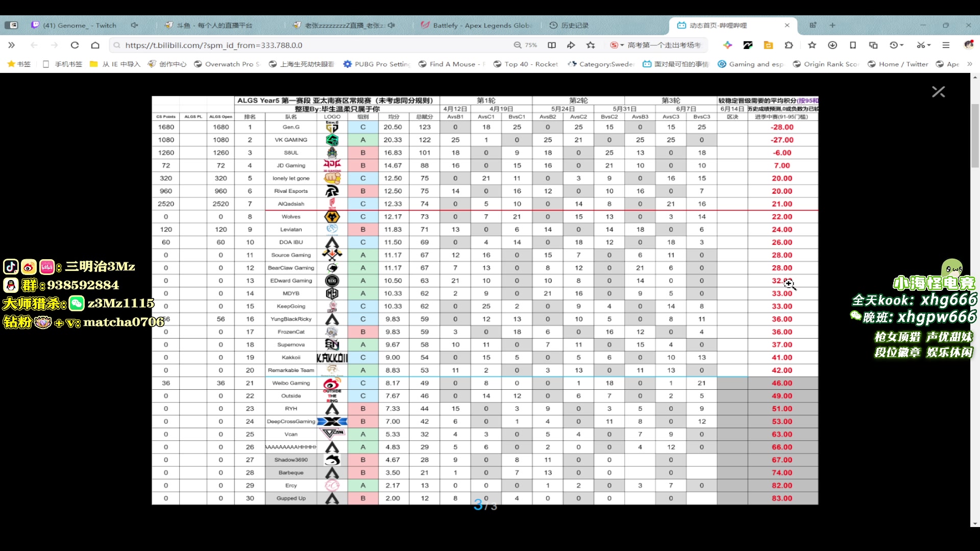Open the 75% zoom control
Screen dimensions: 980x551
coord(526,45)
